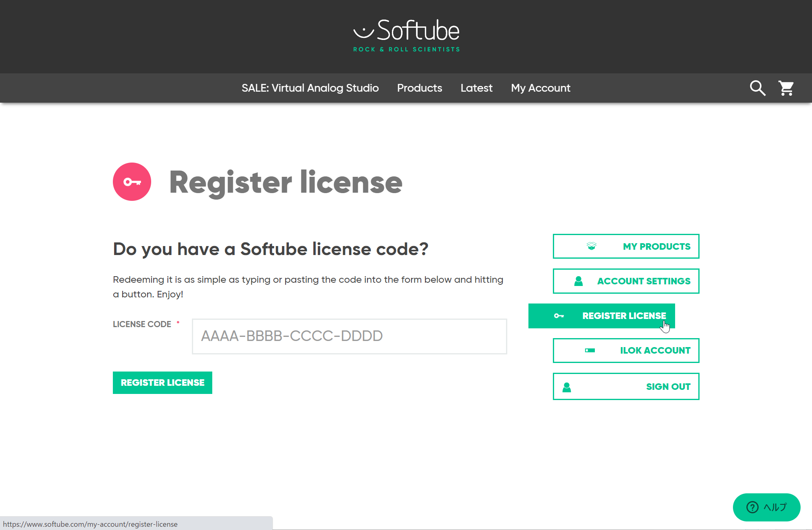Click the LICENSE CODE field label

coord(142,324)
